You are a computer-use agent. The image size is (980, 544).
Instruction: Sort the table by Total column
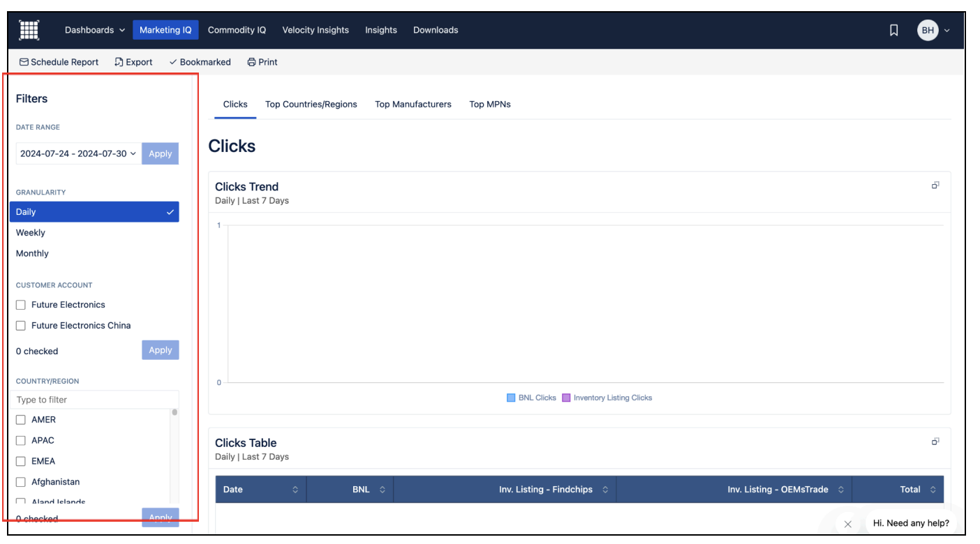tap(935, 490)
